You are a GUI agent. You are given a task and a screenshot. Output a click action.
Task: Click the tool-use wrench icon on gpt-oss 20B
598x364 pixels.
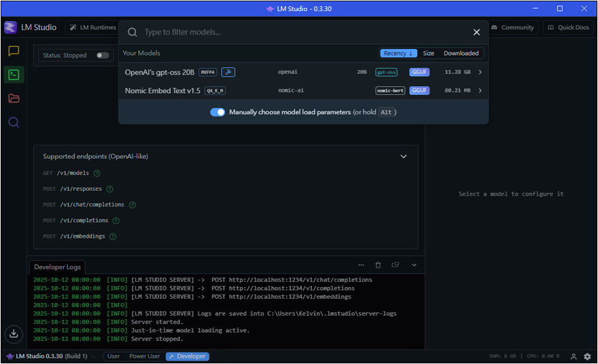(228, 72)
